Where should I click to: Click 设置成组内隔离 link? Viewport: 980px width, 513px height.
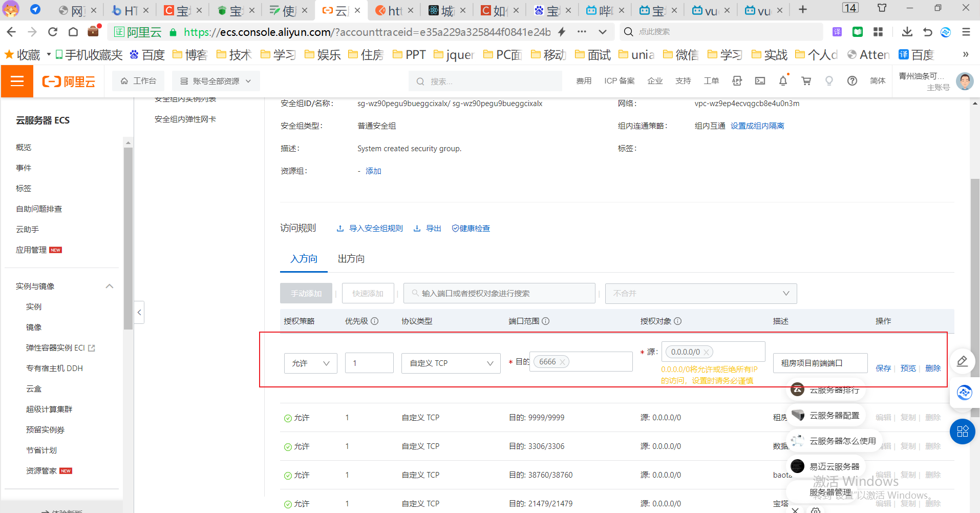click(x=757, y=126)
